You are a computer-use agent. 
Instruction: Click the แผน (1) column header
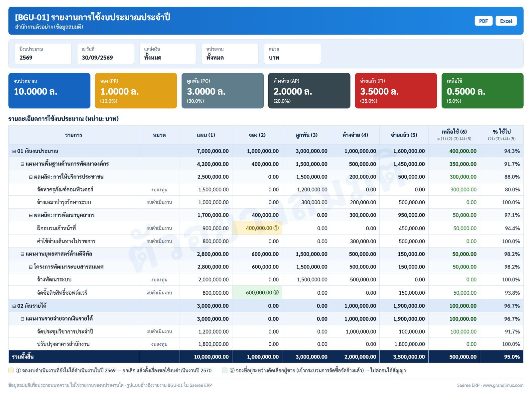pos(206,135)
